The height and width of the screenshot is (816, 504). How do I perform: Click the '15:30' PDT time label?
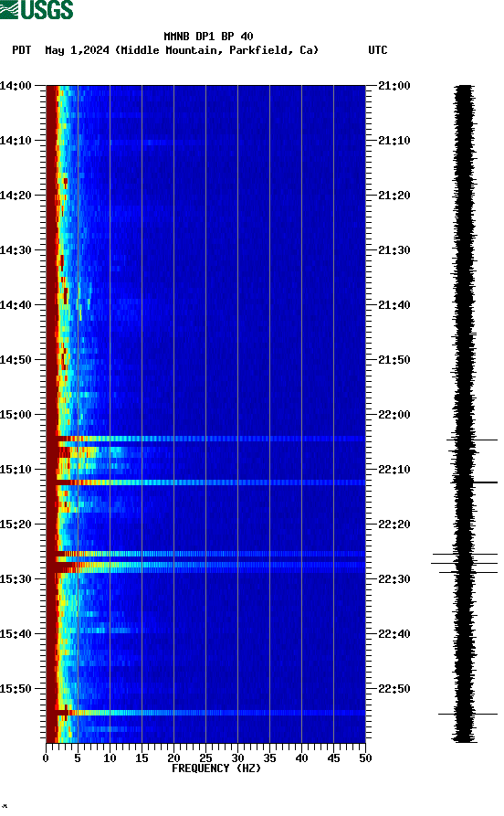tap(16, 579)
